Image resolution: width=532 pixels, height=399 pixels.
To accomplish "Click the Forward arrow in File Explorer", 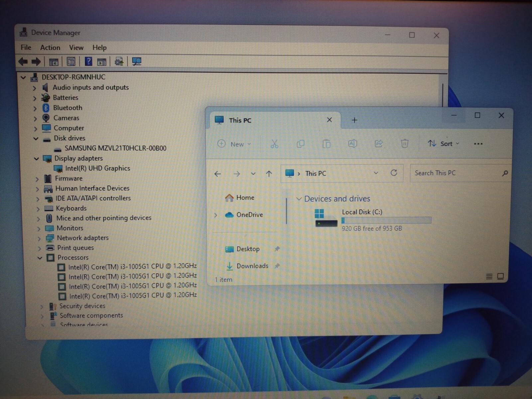I will [237, 174].
